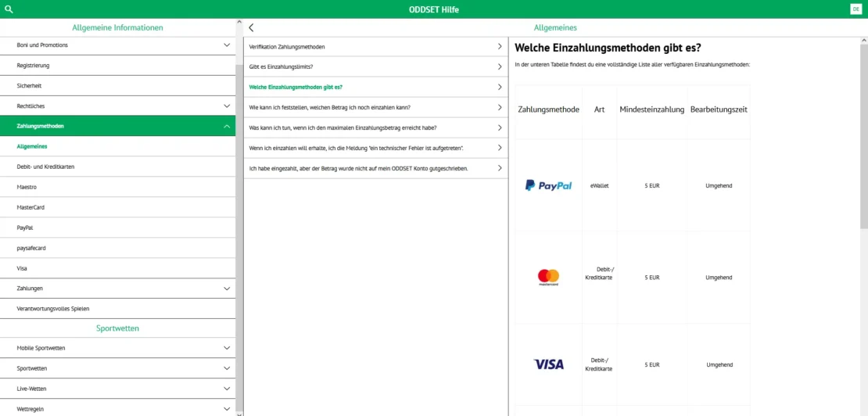Click the VISA logo in the table

tap(549, 364)
